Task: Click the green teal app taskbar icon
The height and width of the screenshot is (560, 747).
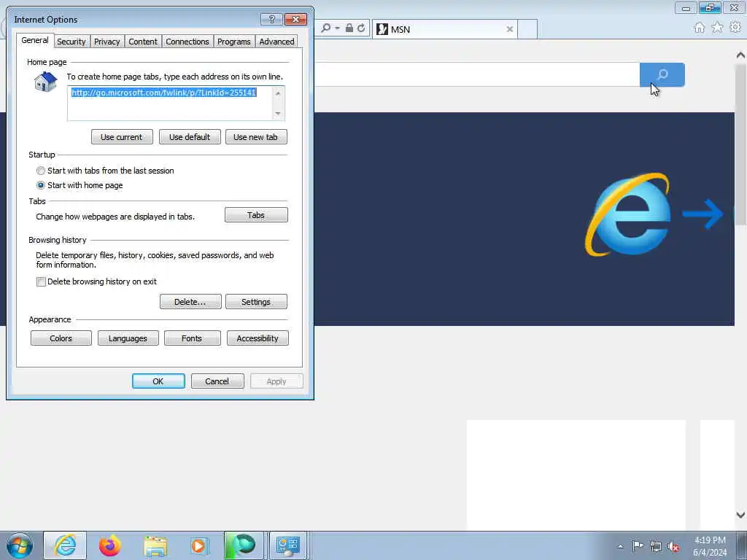Action: (x=244, y=545)
